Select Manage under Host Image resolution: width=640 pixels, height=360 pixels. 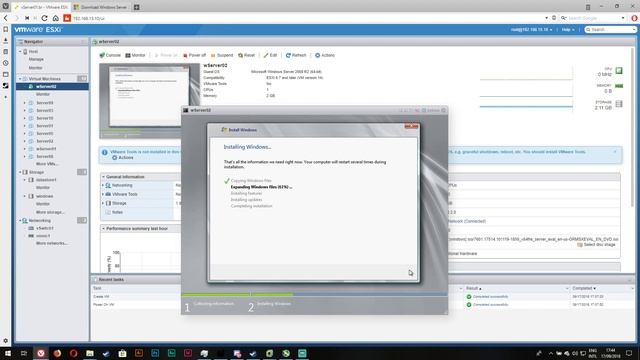36,60
